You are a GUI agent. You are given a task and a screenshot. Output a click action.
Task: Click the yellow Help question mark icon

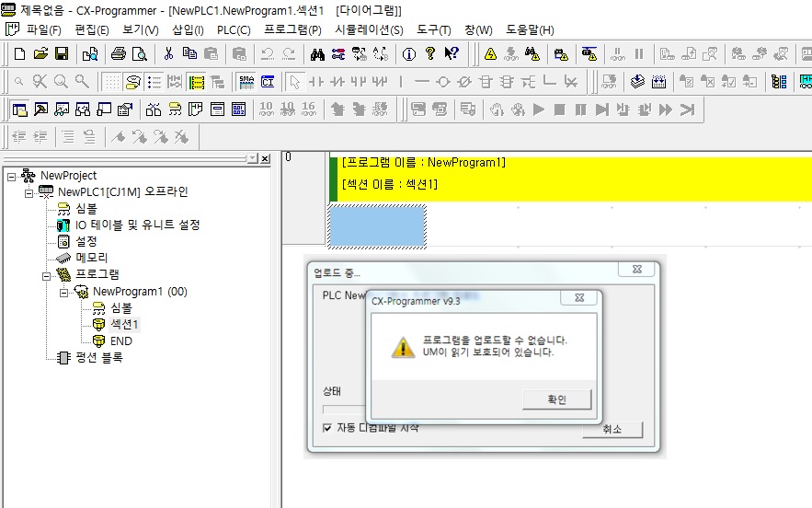tap(429, 54)
